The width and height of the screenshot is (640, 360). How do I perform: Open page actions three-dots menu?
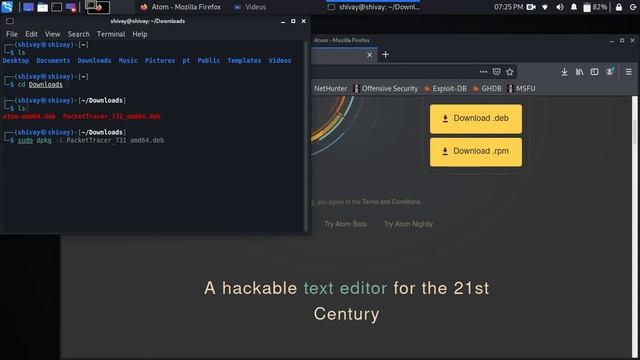[483, 72]
